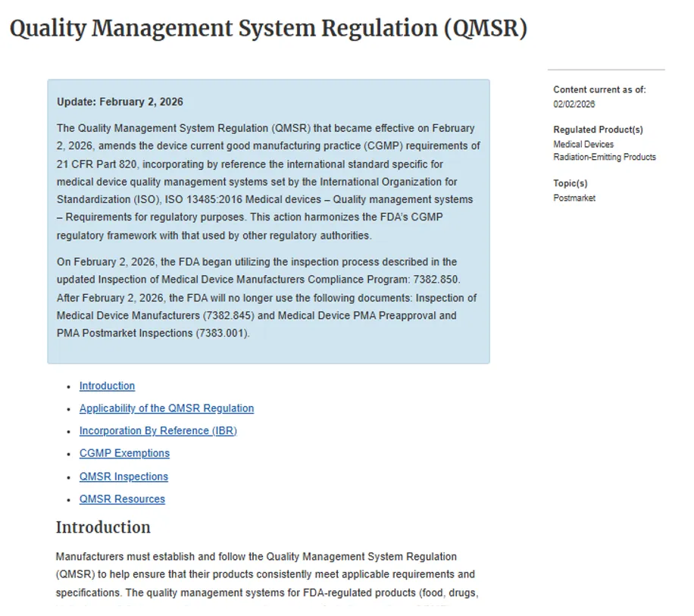The height and width of the screenshot is (616, 694).
Task: Click the paragraph starting Manufacturers must establish
Action: [267, 574]
